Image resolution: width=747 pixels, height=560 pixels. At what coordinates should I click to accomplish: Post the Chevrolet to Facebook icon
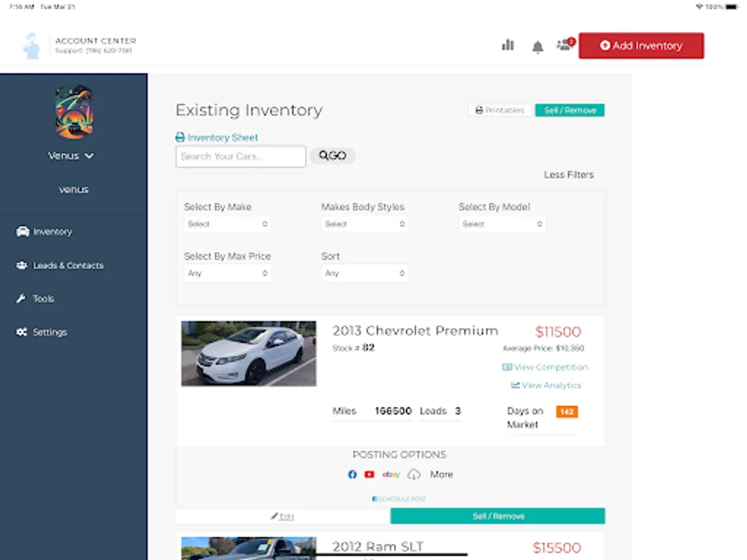352,474
